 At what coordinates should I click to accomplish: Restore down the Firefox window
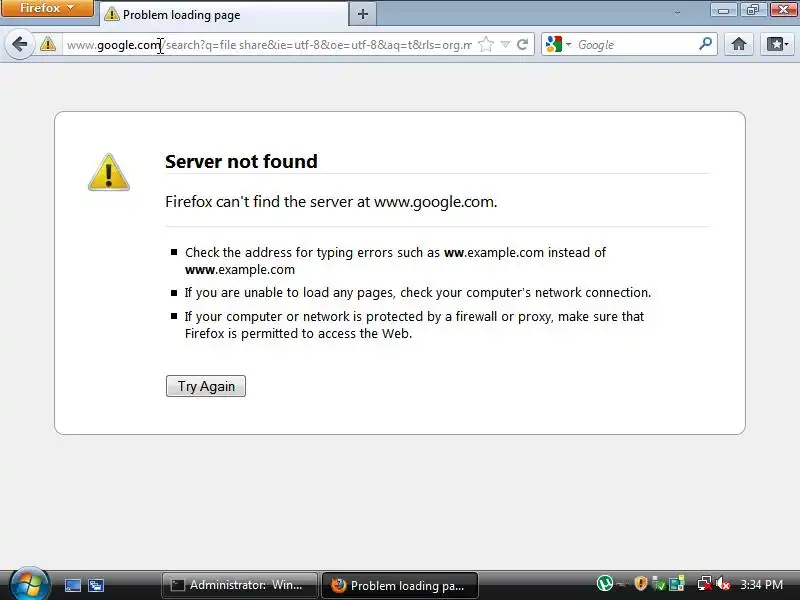coord(753,9)
